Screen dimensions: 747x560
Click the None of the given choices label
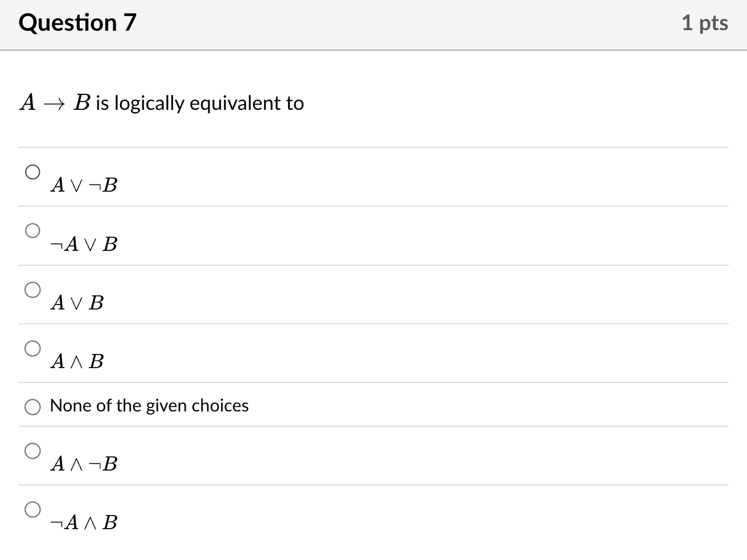tap(149, 406)
